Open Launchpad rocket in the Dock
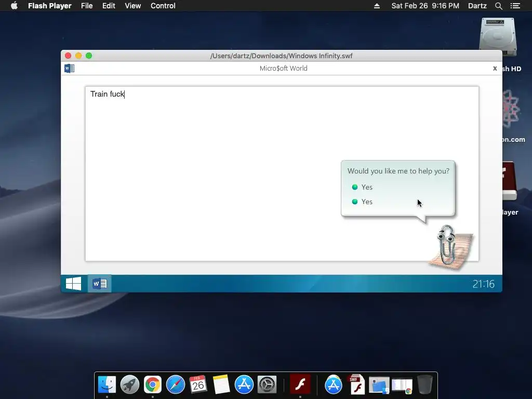The height and width of the screenshot is (399, 532). [129, 384]
